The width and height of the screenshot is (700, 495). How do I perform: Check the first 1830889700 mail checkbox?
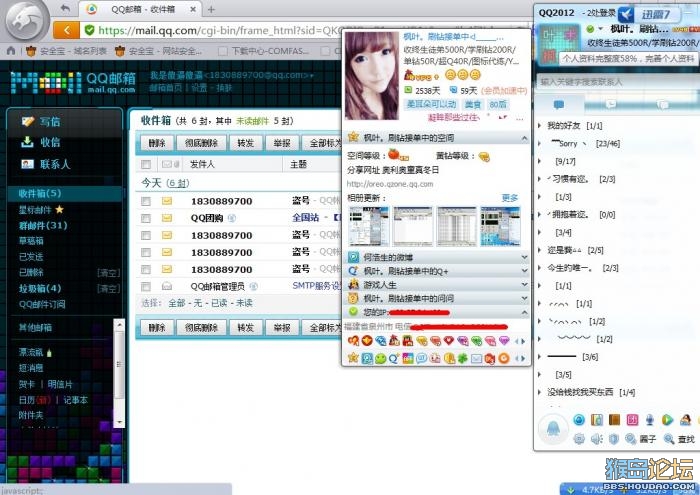[x=146, y=201]
